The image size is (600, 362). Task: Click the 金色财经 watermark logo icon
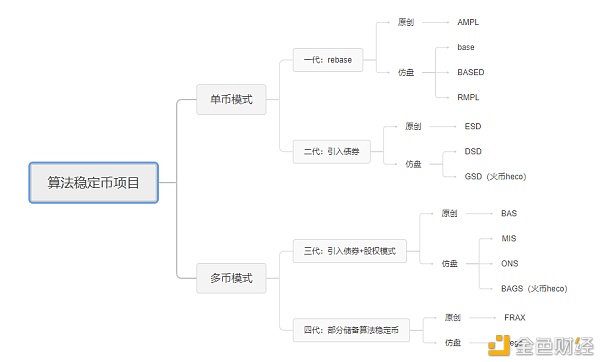tap(499, 345)
